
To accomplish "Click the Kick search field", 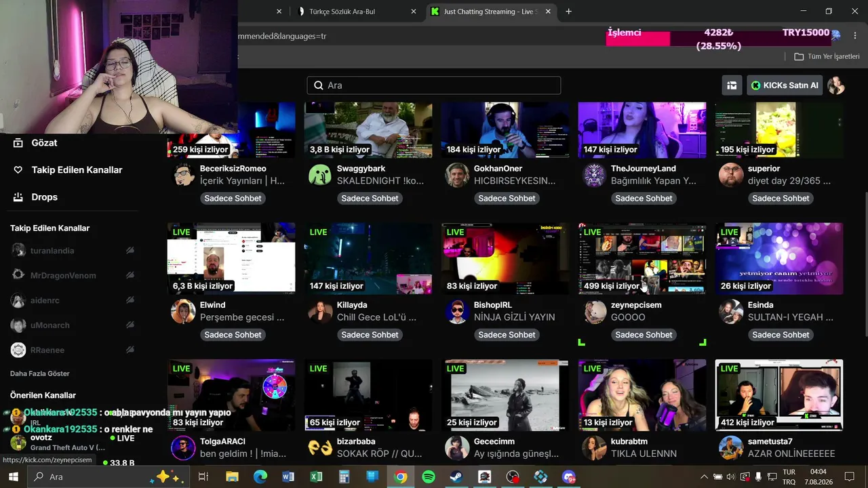I will coord(434,85).
